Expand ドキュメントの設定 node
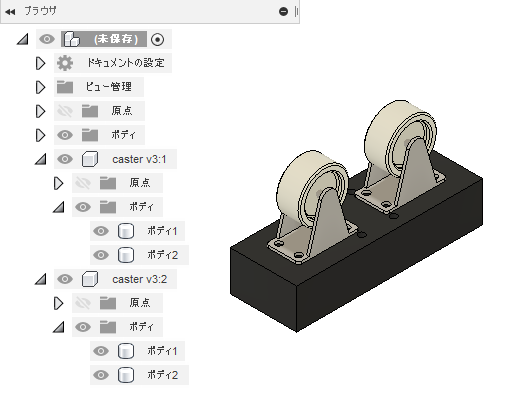The height and width of the screenshot is (416, 508). (40, 63)
